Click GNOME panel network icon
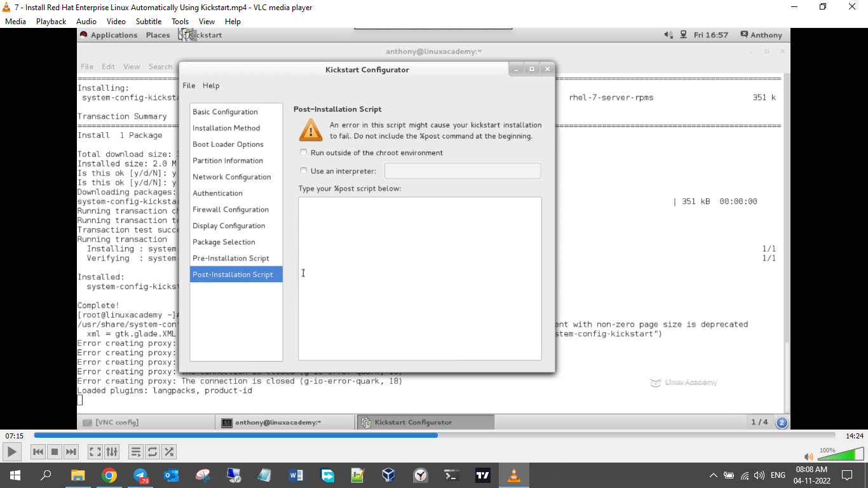Screen dimensions: 868x488 [684, 35]
